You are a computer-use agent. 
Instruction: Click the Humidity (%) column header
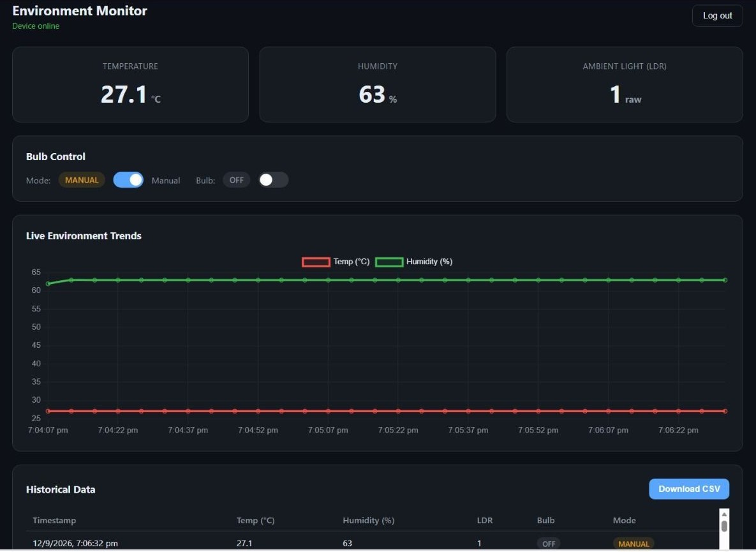click(368, 520)
